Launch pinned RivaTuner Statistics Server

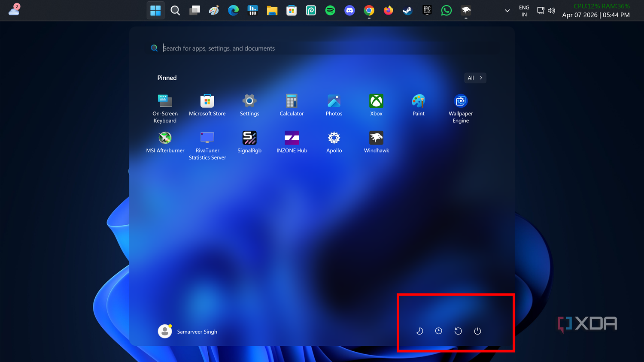pos(207,145)
